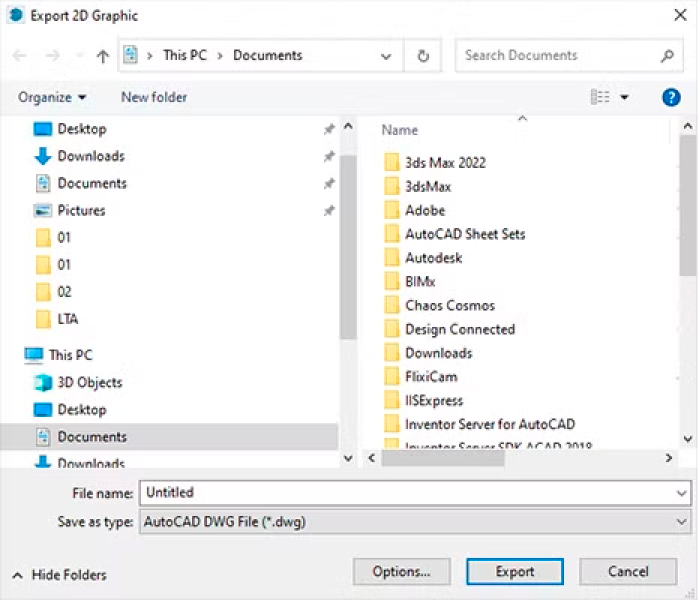Click the Export button
The width and height of the screenshot is (698, 600).
pos(515,572)
